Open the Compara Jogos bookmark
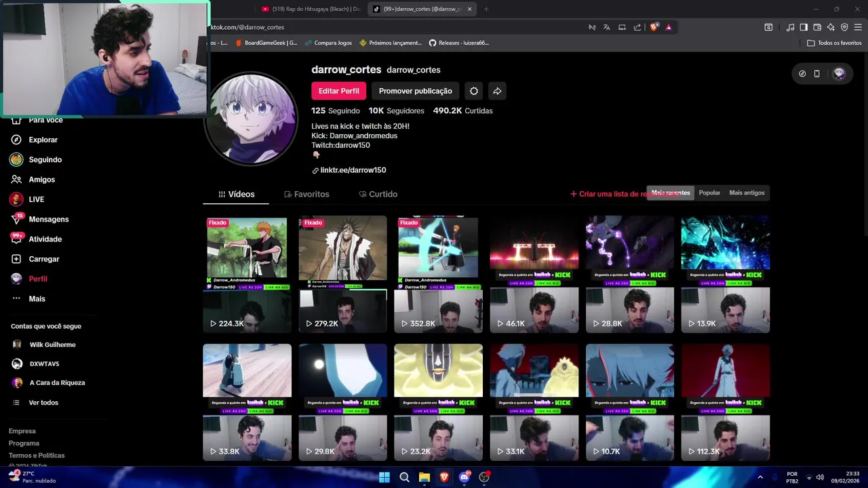868x488 pixels. tap(328, 43)
